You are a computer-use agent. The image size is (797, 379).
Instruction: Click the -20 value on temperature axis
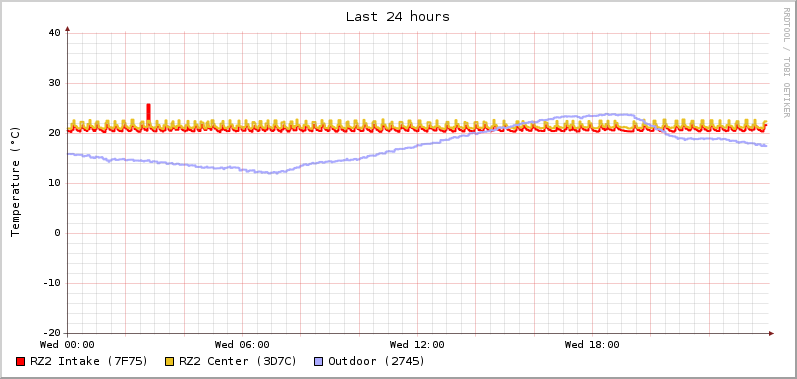tap(51, 333)
